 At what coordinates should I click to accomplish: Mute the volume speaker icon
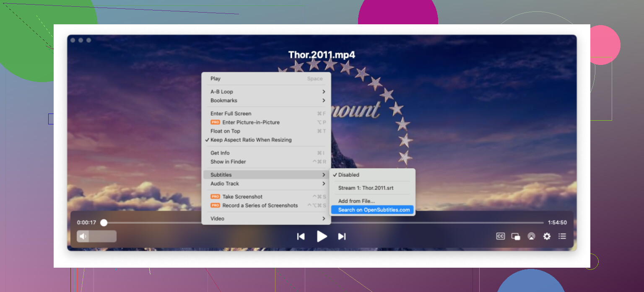click(83, 236)
